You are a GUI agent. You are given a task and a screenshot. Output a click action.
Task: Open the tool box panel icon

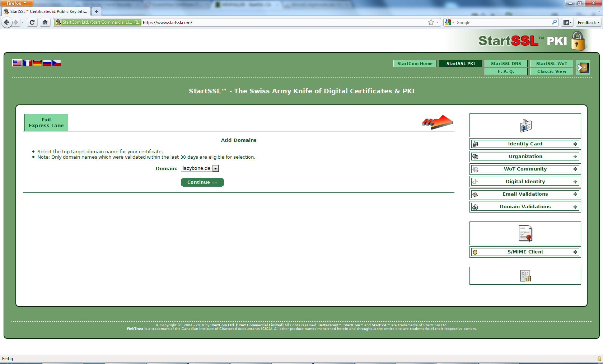pyautogui.click(x=525, y=276)
